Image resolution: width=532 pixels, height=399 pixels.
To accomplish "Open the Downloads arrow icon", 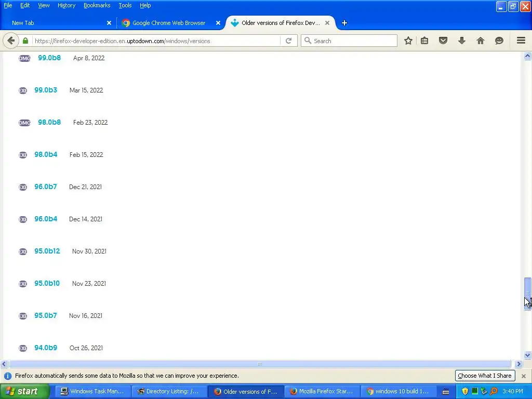I will point(462,41).
